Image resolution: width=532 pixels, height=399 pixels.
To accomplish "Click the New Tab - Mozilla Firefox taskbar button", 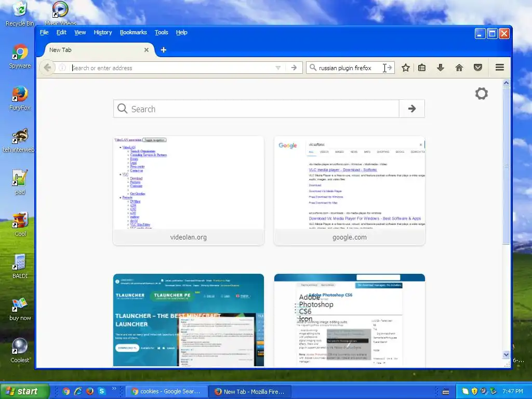I will tap(250, 392).
